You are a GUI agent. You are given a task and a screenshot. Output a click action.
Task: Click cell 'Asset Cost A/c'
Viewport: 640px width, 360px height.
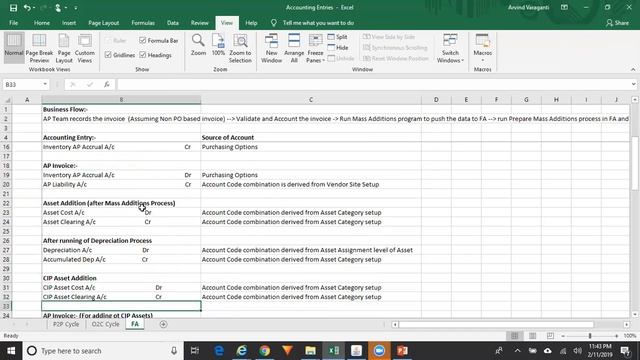click(121, 212)
